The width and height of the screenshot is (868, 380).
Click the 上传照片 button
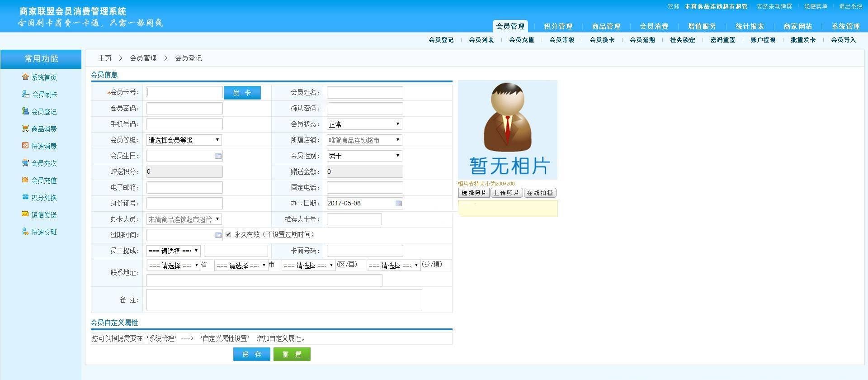pos(506,193)
